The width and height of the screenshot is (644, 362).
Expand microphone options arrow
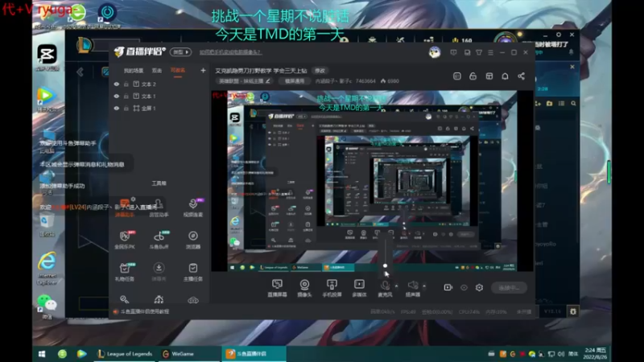396,286
